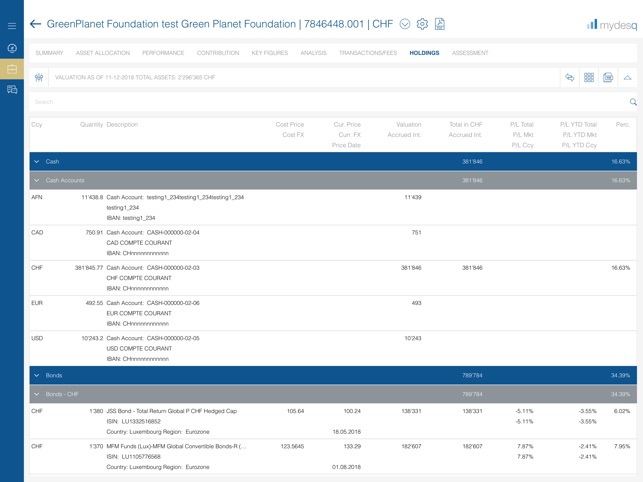Screen dimensions: 643x482
Task: Collapse the Cash Accounts subgroup
Action: click(x=37, y=180)
